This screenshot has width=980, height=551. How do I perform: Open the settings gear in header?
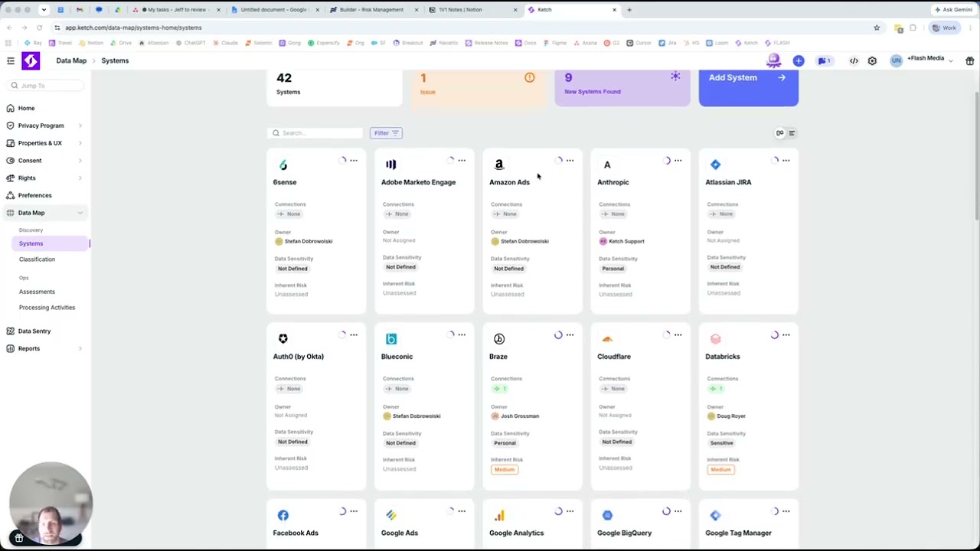pos(872,60)
